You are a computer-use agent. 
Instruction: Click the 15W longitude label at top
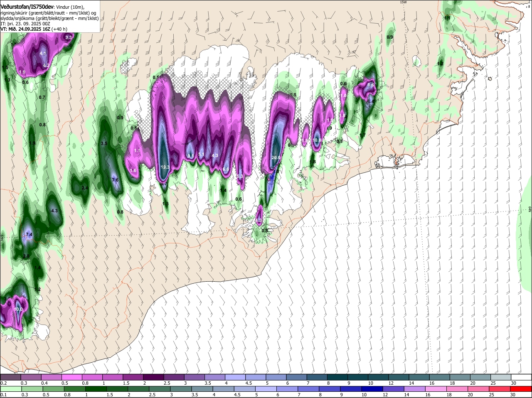[403, 2]
